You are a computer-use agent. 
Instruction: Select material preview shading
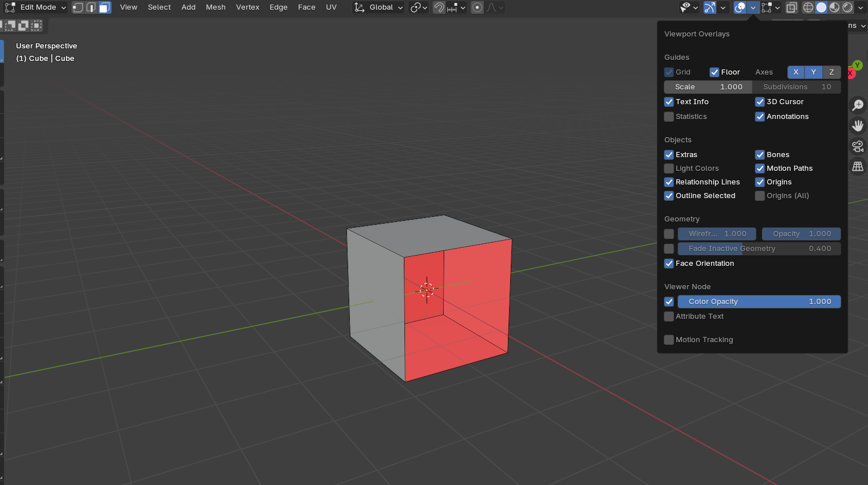(x=834, y=7)
